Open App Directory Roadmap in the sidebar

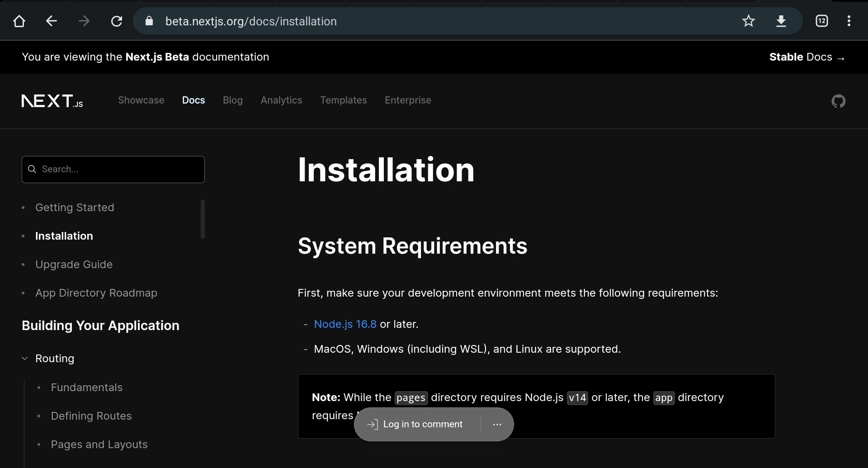pos(96,293)
